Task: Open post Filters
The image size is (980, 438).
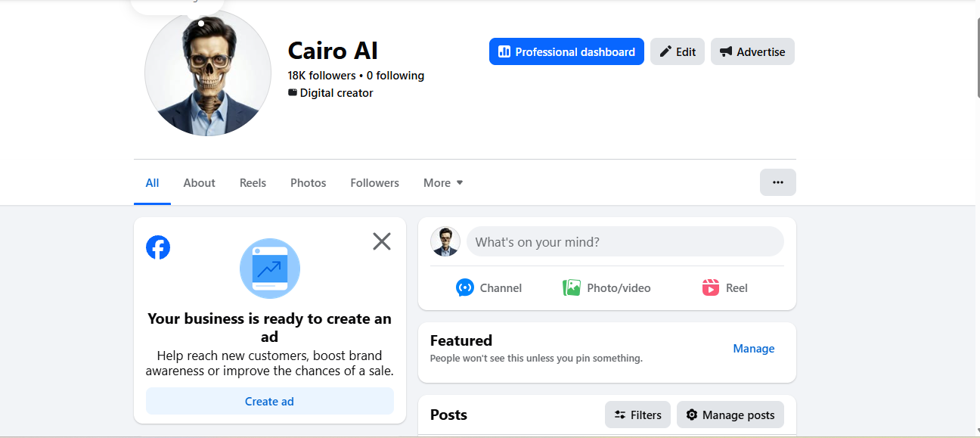Action: pos(637,415)
